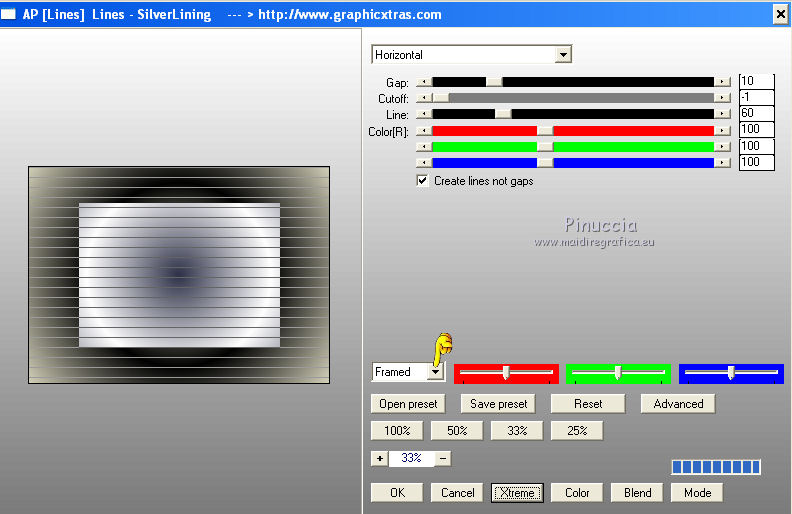Click right arrow of red Color slider
792x514 pixels.
pyautogui.click(x=722, y=131)
